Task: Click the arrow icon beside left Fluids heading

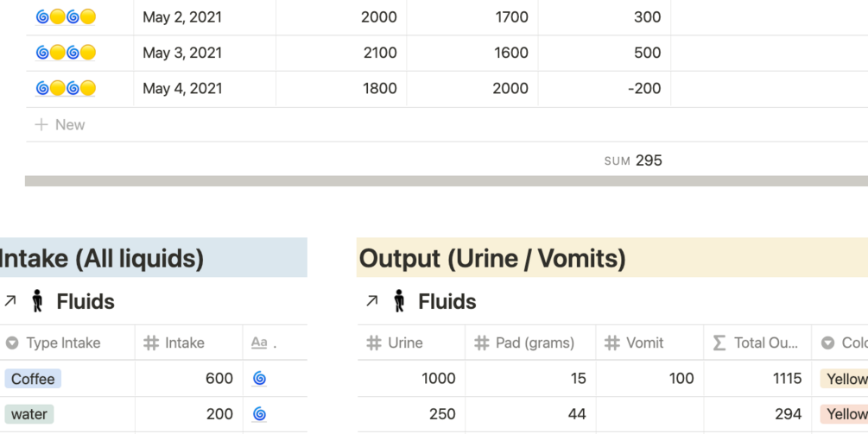Action: [10, 301]
